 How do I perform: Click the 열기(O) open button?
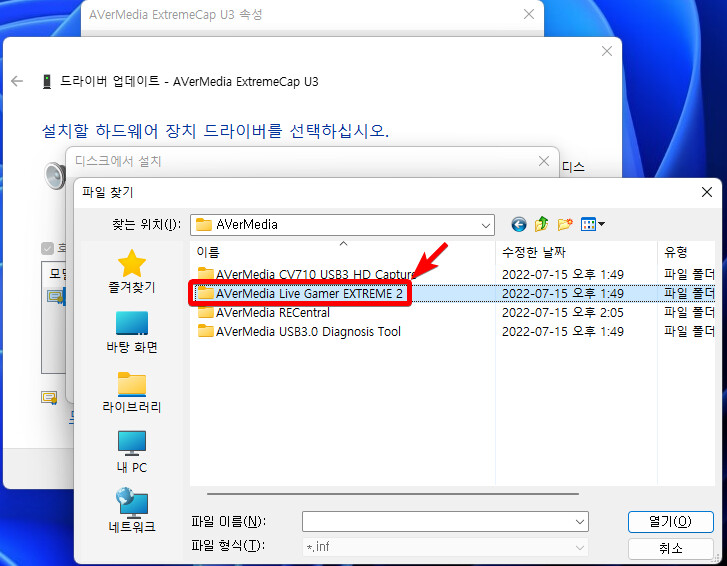click(x=670, y=522)
